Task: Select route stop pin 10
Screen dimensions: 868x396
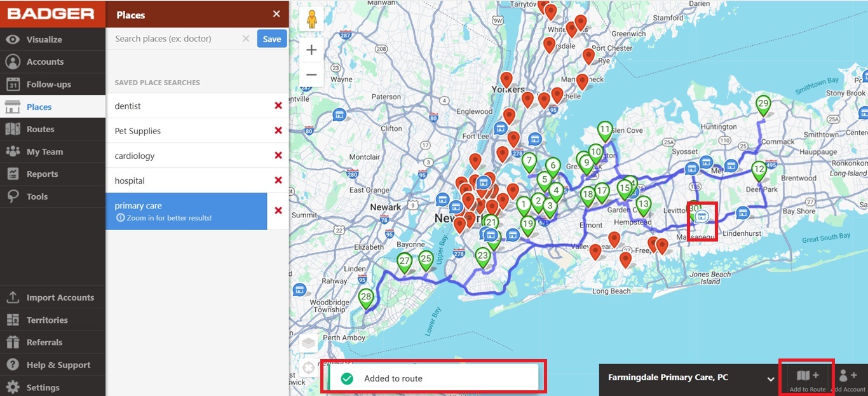Action: (x=595, y=154)
